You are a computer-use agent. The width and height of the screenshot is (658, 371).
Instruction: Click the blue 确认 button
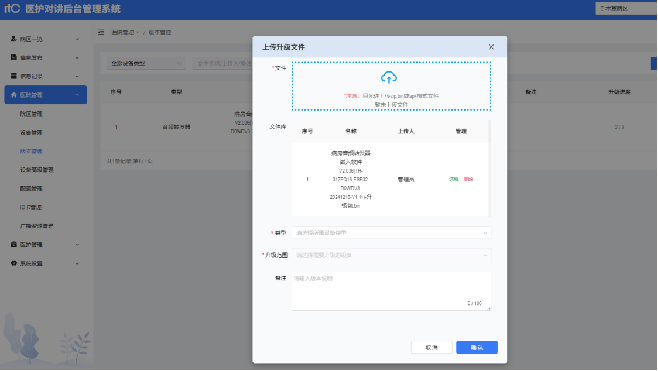click(x=477, y=347)
